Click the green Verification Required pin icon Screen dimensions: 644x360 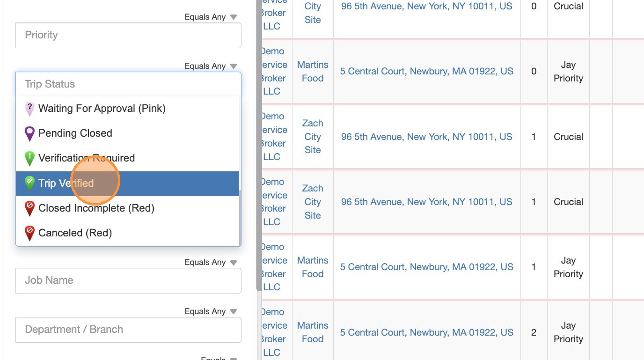29,158
